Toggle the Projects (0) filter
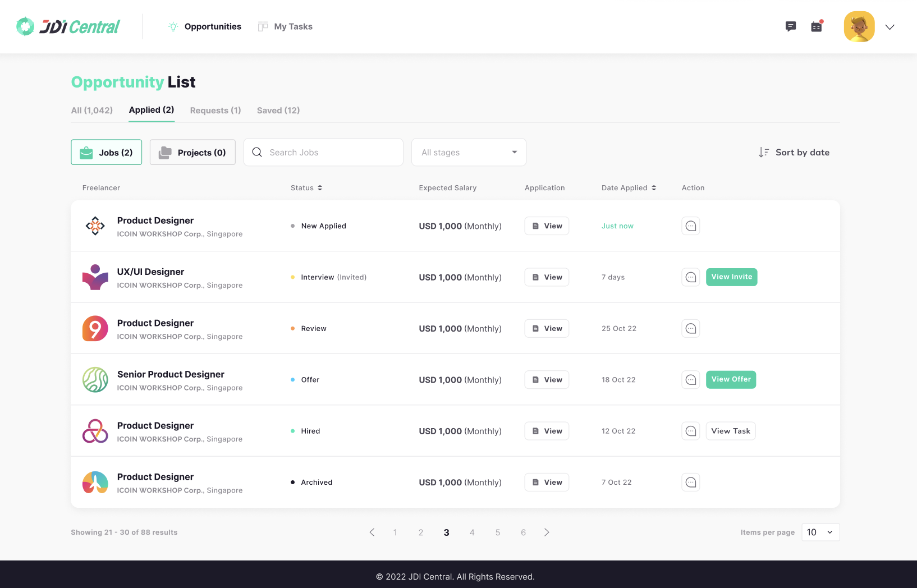Screen dimensions: 917x588 point(192,153)
